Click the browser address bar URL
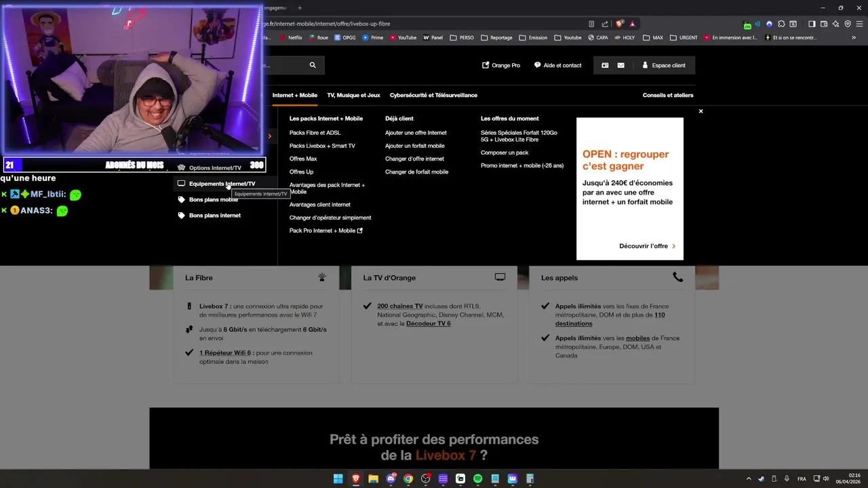 point(327,24)
